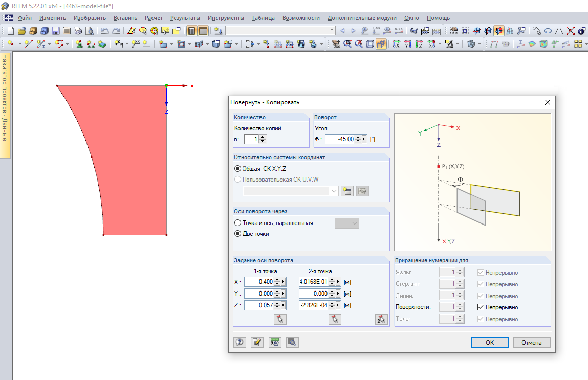This screenshot has height=380, width=588.
Task: Print with the printer icon
Action: click(78, 31)
